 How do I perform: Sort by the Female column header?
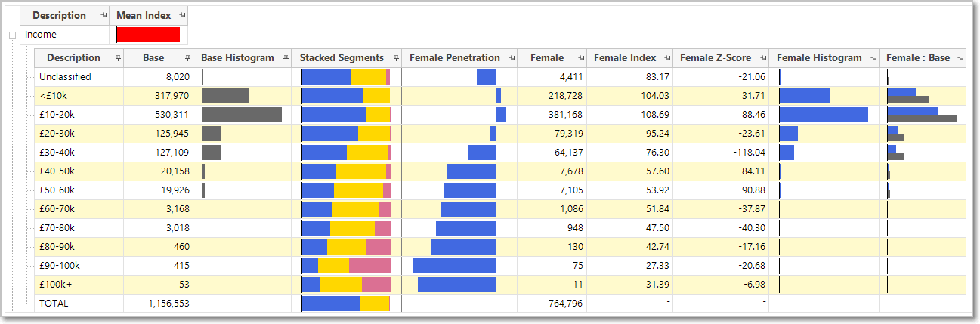click(547, 58)
